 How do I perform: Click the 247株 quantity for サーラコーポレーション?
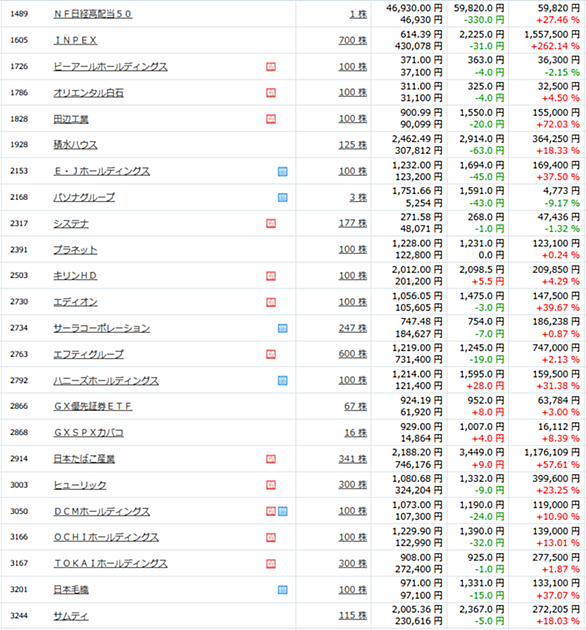click(x=352, y=328)
